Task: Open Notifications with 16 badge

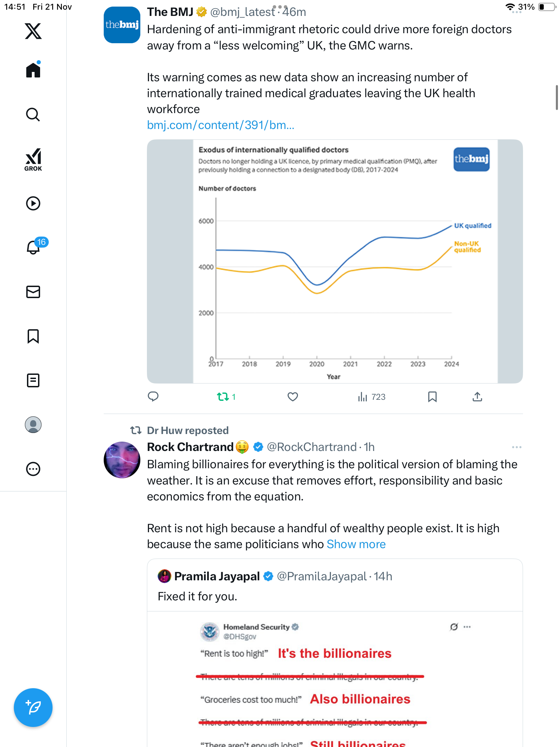Action: (x=34, y=247)
